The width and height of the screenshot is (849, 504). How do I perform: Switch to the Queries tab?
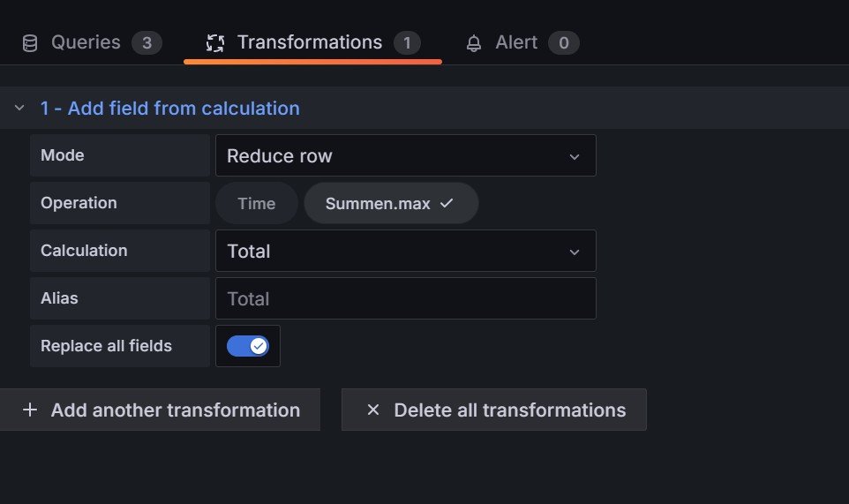(x=86, y=43)
